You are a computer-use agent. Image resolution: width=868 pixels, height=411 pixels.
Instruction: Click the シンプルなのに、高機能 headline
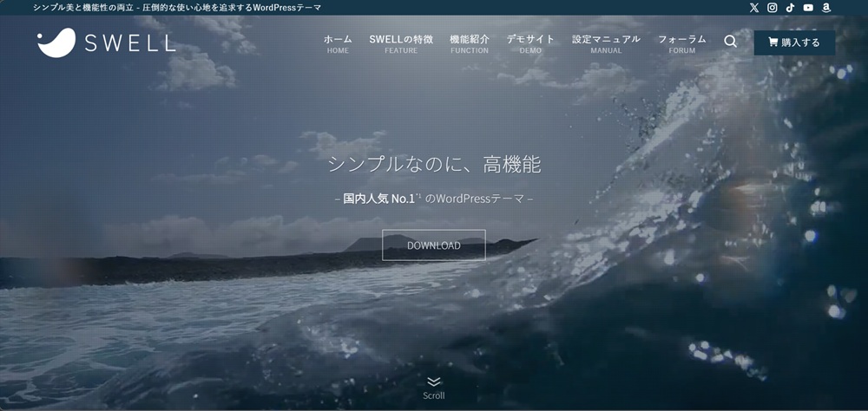pyautogui.click(x=434, y=164)
